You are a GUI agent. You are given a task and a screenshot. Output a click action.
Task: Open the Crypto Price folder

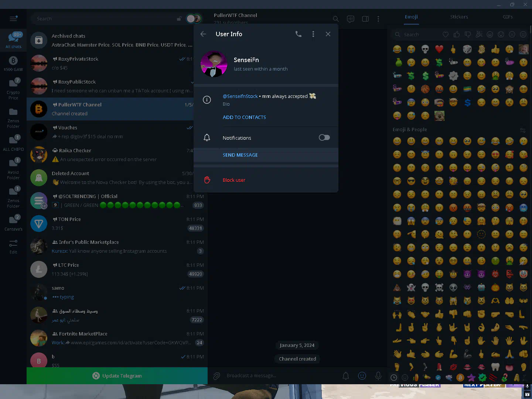pos(13,89)
